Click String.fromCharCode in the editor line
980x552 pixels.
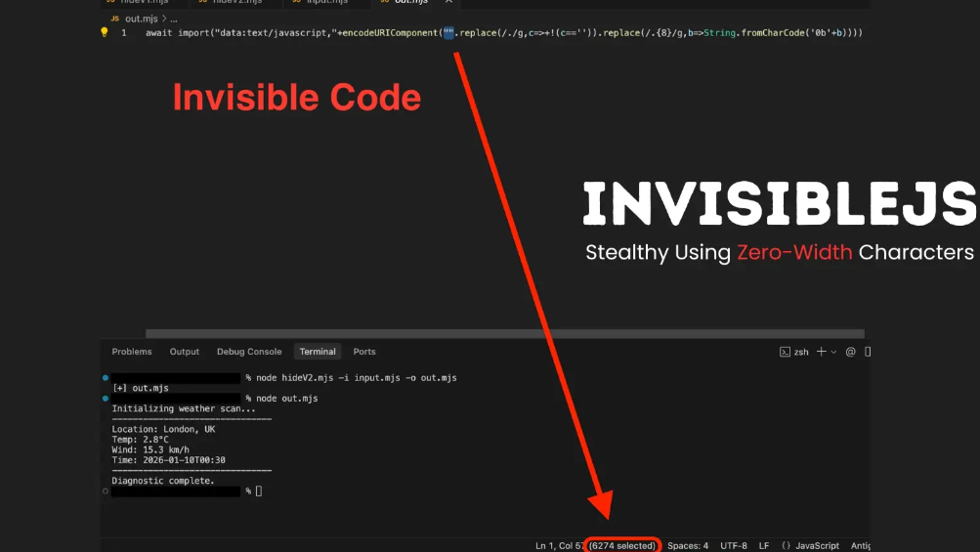pyautogui.click(x=756, y=33)
